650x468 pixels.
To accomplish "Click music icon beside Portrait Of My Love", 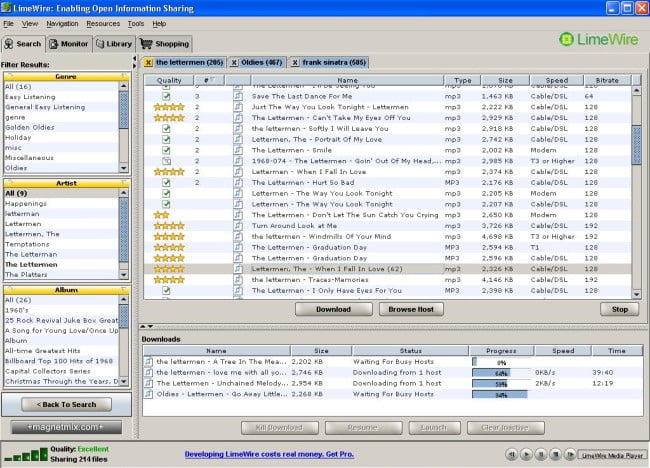I will click(238, 139).
